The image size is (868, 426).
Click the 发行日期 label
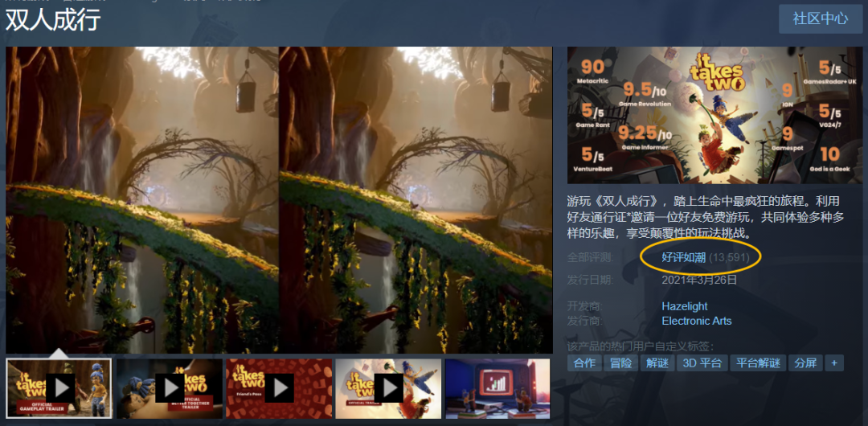pos(591,280)
